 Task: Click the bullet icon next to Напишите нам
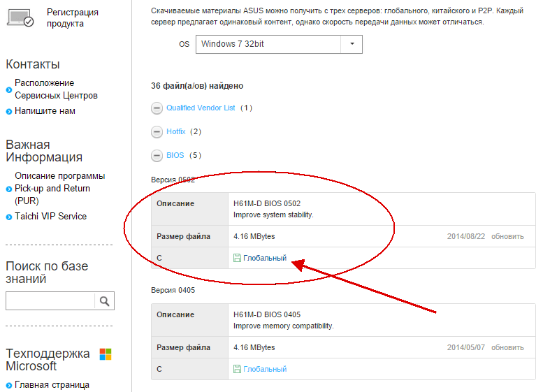pos(9,112)
